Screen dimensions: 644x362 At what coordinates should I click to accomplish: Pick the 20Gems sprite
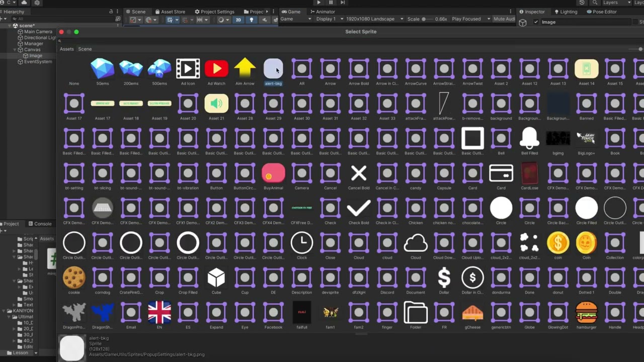131,68
